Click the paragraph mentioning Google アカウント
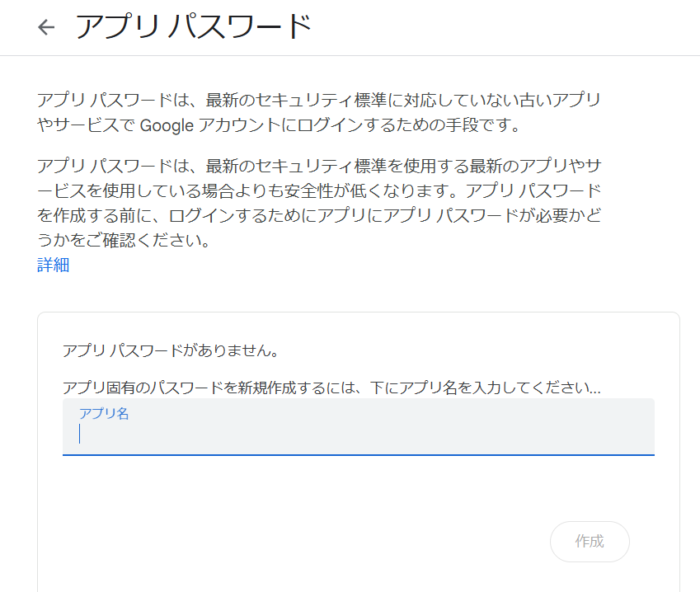Image resolution: width=700 pixels, height=592 pixels. tap(319, 112)
